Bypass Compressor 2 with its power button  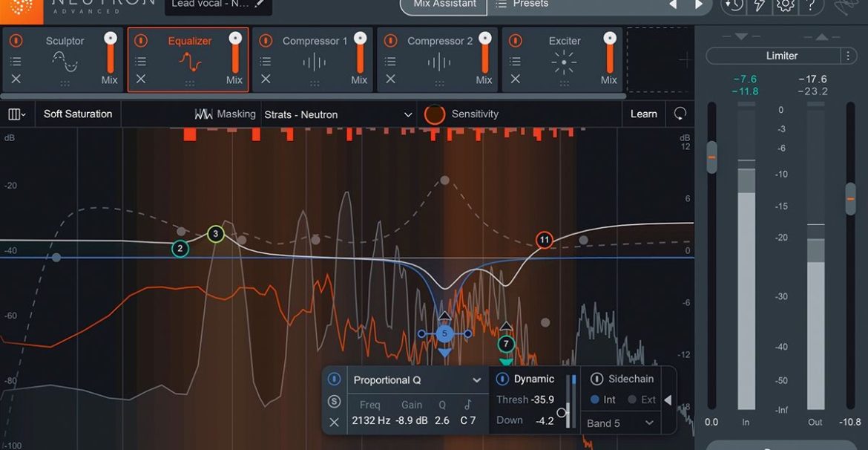pyautogui.click(x=391, y=40)
